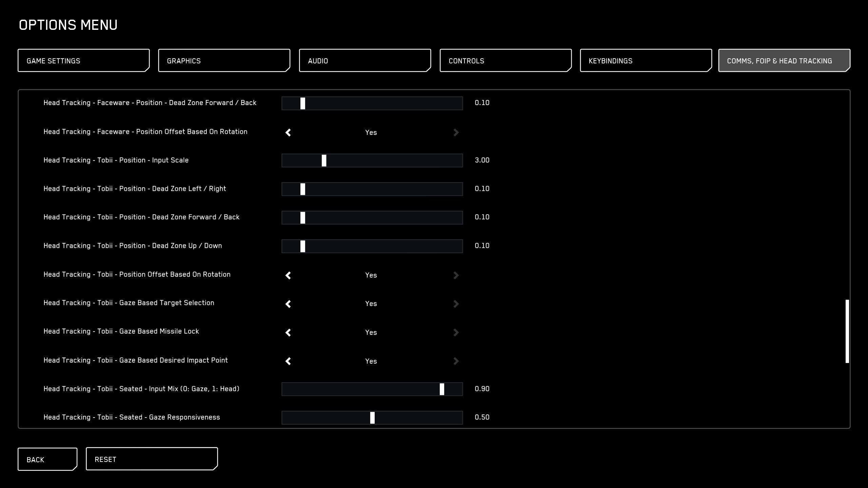Click right arrow for Gaze Based Target Selection
868x488 pixels.
coord(456,304)
